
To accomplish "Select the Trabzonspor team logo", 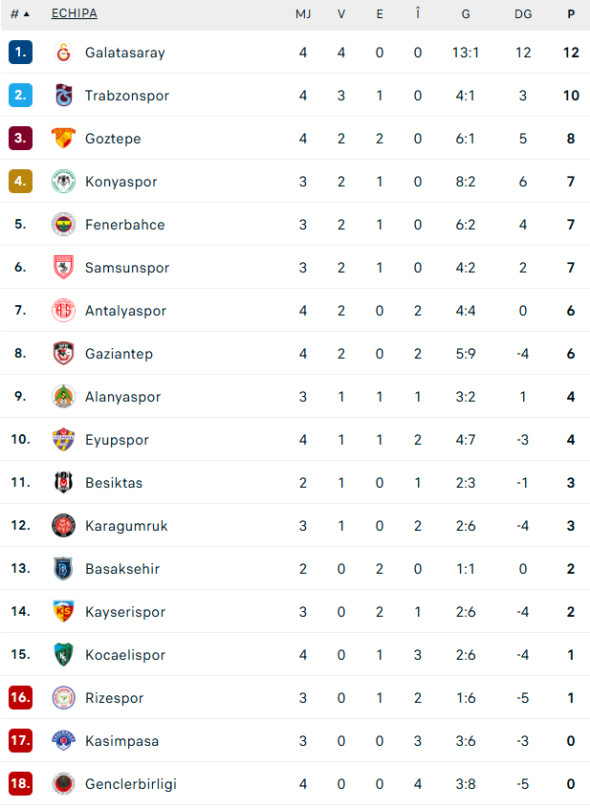I will click(x=64, y=95).
